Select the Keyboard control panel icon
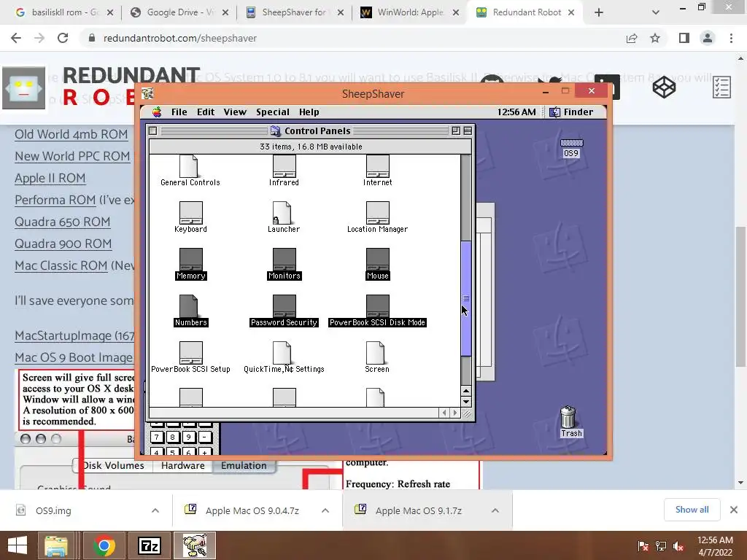Viewport: 747px width, 560px height. (190, 213)
